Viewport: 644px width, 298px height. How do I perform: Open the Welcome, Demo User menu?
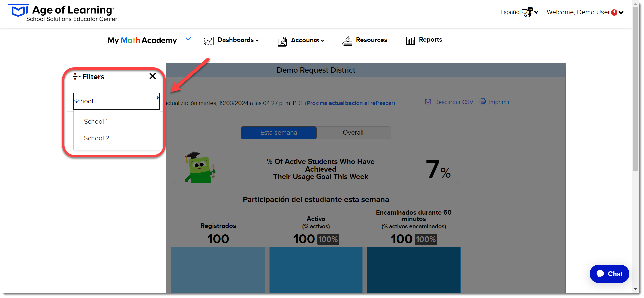click(x=585, y=12)
